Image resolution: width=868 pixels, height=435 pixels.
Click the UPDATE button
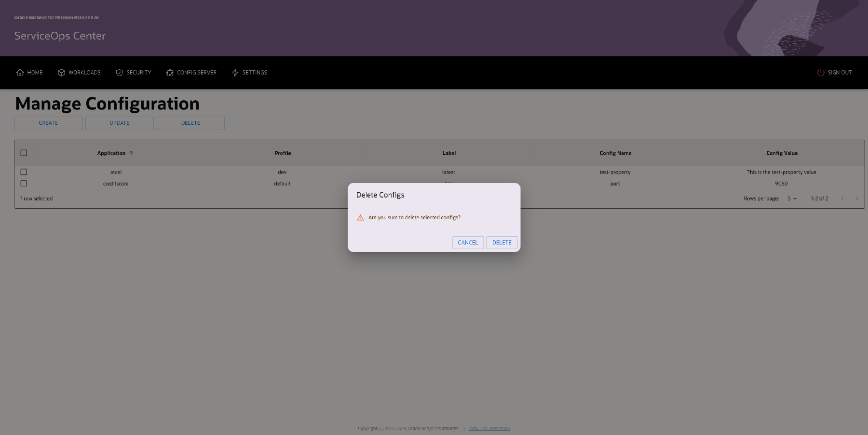click(x=119, y=123)
